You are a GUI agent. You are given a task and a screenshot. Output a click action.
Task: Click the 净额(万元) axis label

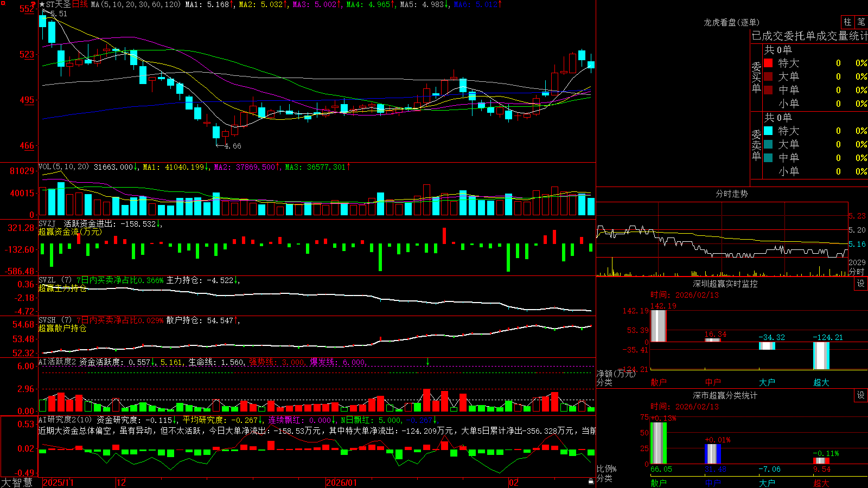[616, 374]
